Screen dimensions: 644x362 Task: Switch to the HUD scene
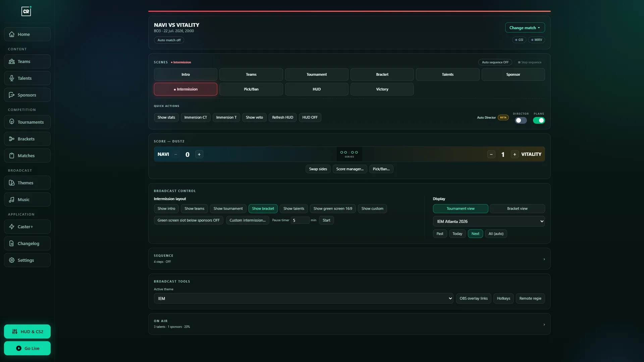317,89
